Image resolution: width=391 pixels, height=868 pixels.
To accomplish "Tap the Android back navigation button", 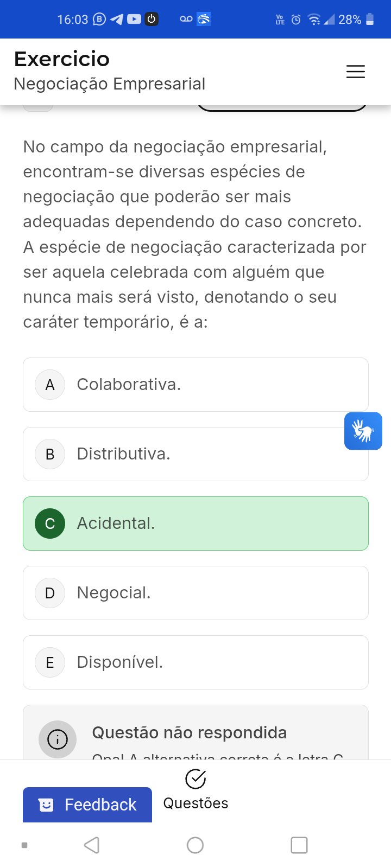I will coord(92,845).
